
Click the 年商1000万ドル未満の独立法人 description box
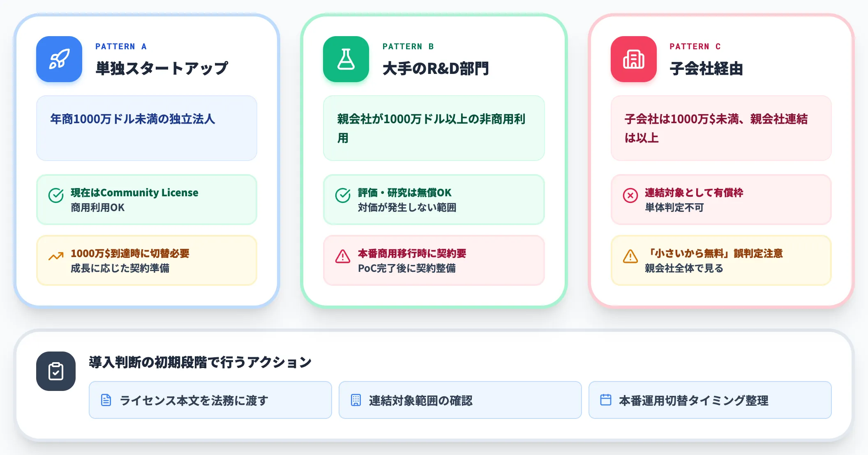point(147,128)
